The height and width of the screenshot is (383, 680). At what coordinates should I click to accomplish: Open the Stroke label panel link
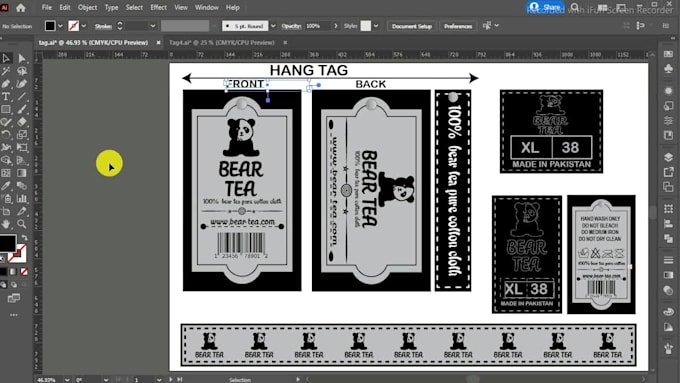click(103, 26)
